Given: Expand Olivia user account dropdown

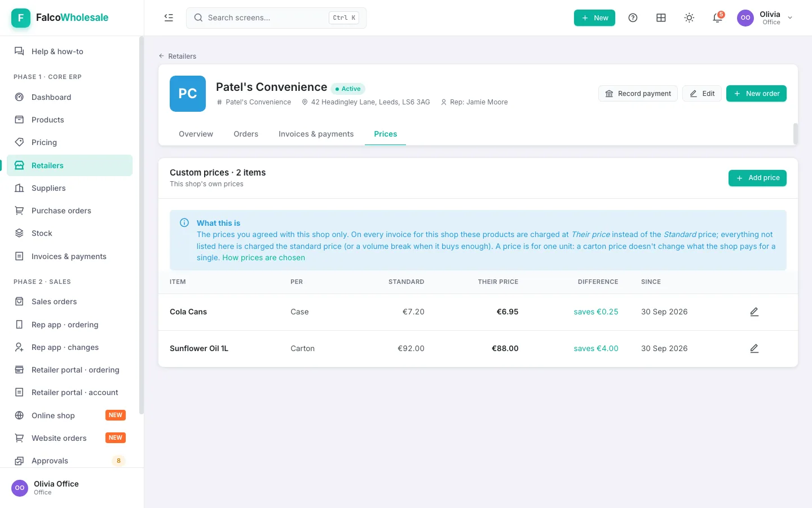Looking at the screenshot, I should [765, 17].
